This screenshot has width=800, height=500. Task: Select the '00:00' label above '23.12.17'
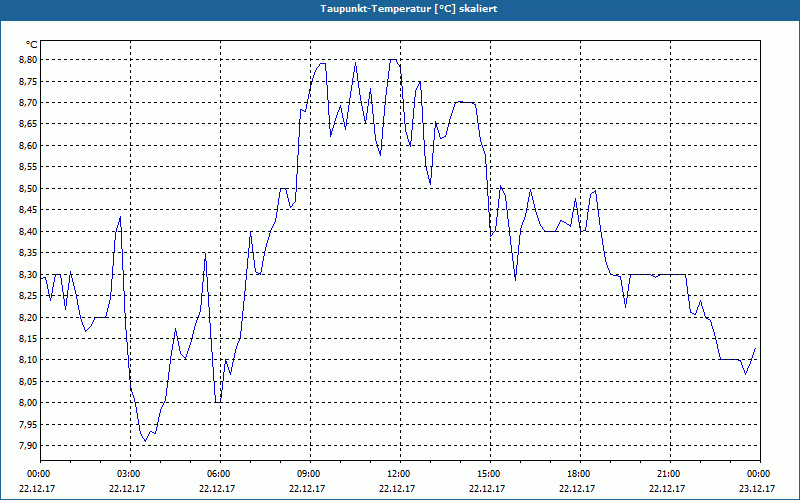coord(759,474)
